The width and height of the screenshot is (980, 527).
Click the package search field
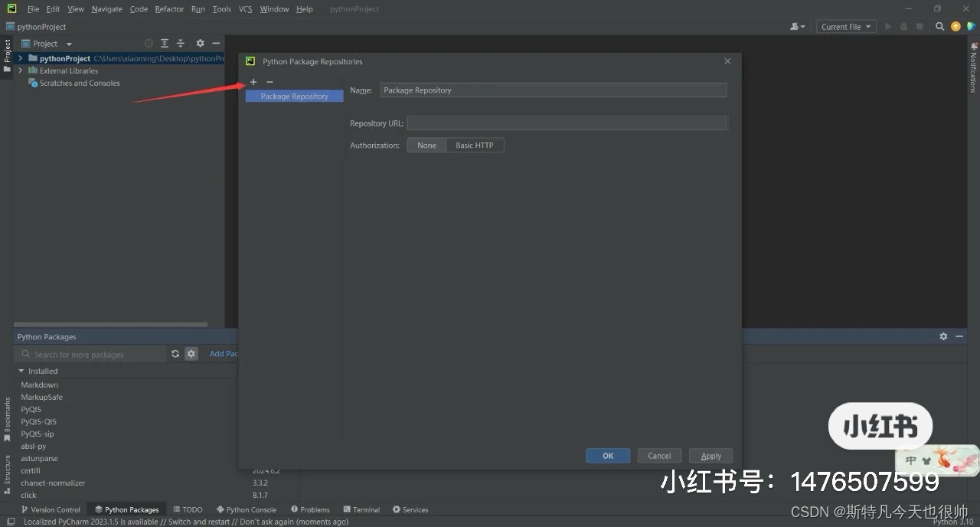click(x=90, y=355)
